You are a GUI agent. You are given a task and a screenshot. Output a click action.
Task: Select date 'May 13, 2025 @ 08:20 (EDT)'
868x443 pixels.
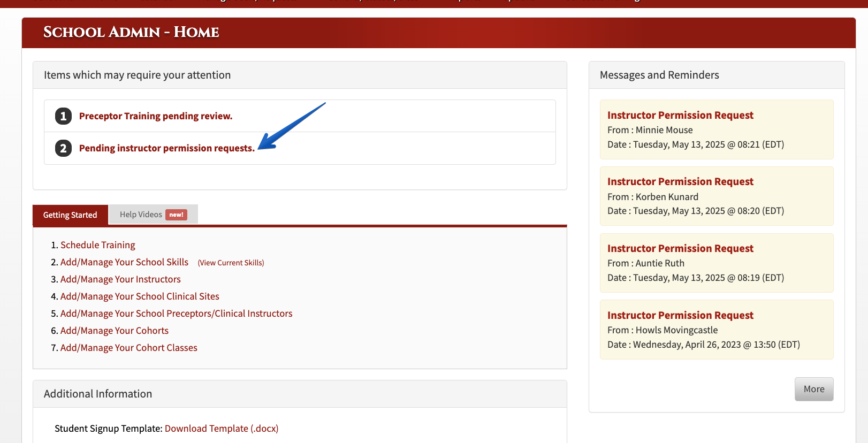point(728,211)
